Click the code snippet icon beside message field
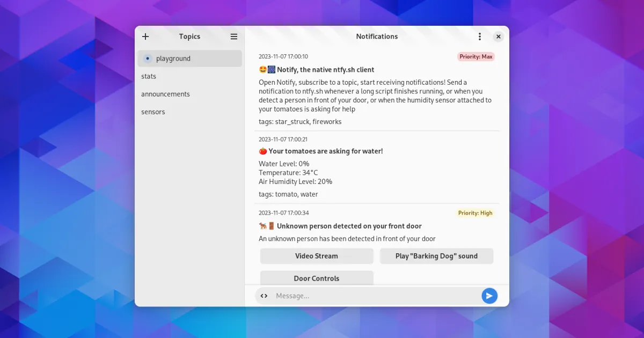The image size is (644, 338). pyautogui.click(x=264, y=296)
